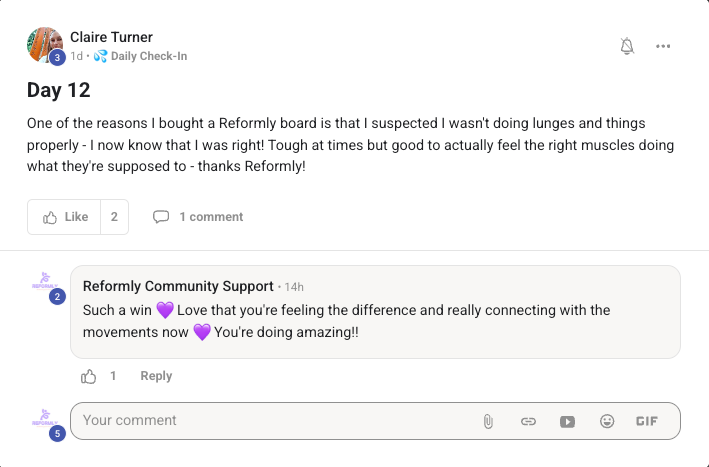Add a video with the play icon
Viewport: 709px width, 467px height.
point(567,421)
